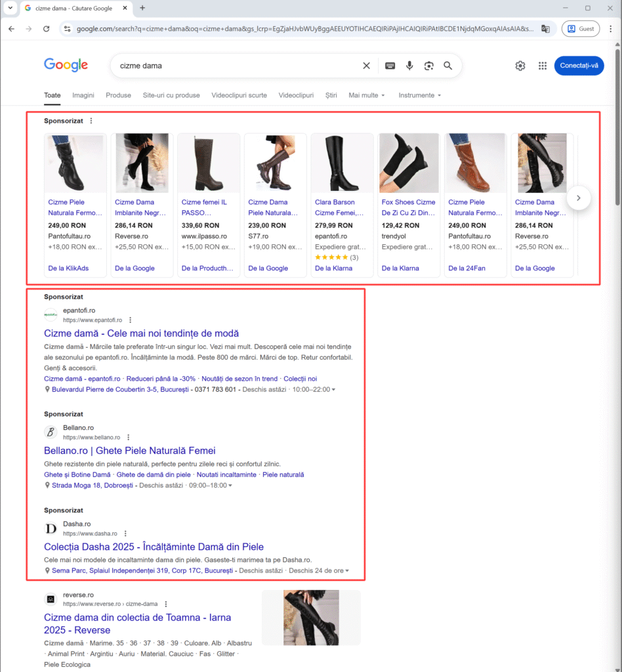
Task: Click the Dasha.ro D favicon
Action: pyautogui.click(x=51, y=528)
